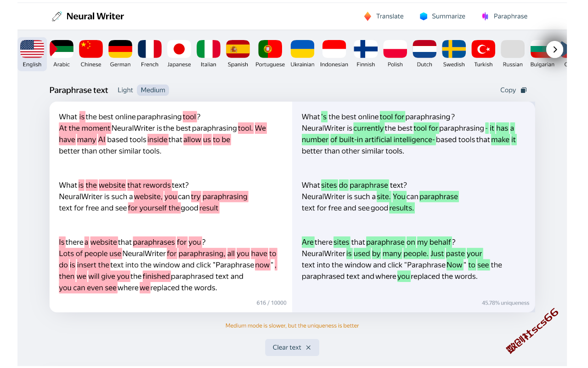Viewport: 588px width, 368px height.
Task: Pick the Turkish flag icon
Action: 483,49
